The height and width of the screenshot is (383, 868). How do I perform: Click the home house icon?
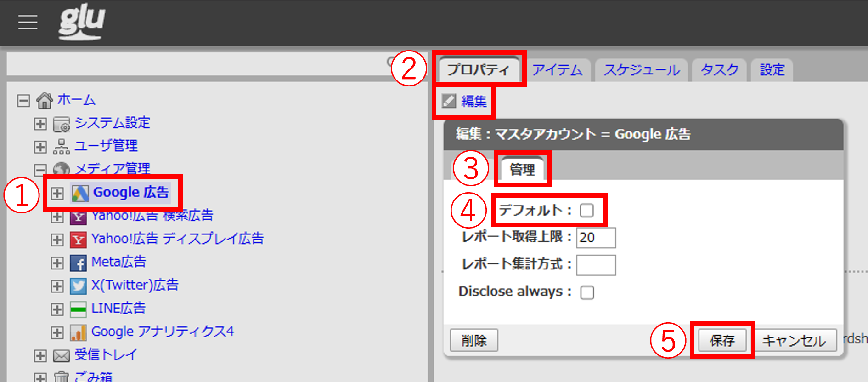45,100
